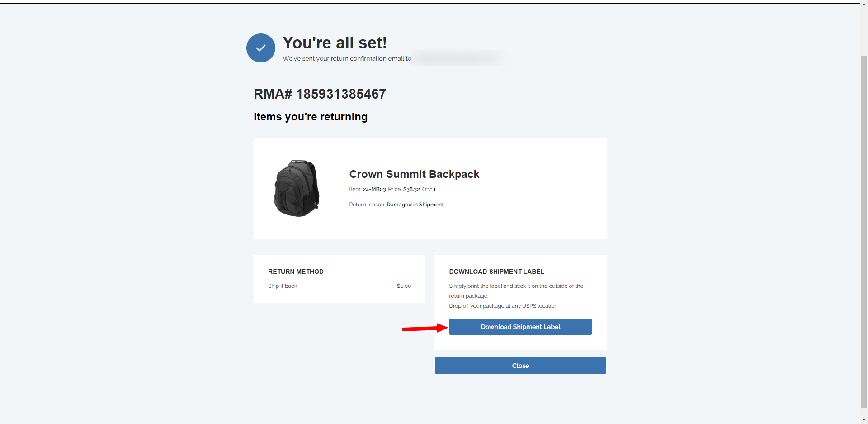Click the Ship it back return method
The image size is (868, 424).
[x=282, y=286]
